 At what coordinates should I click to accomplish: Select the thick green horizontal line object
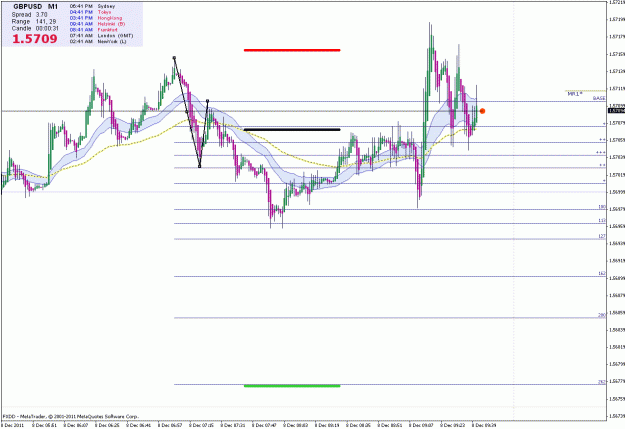click(292, 386)
